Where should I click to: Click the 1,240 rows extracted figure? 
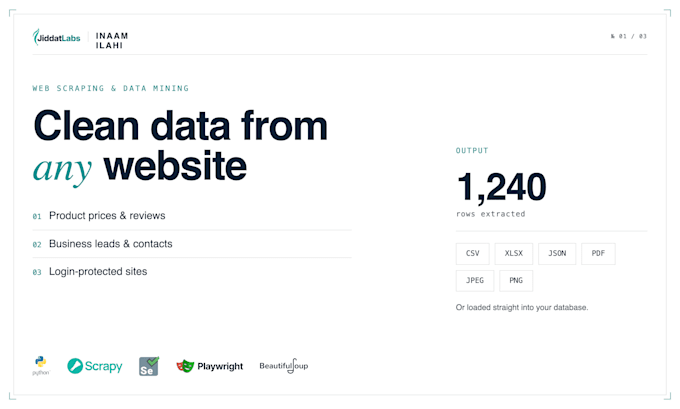click(x=502, y=193)
